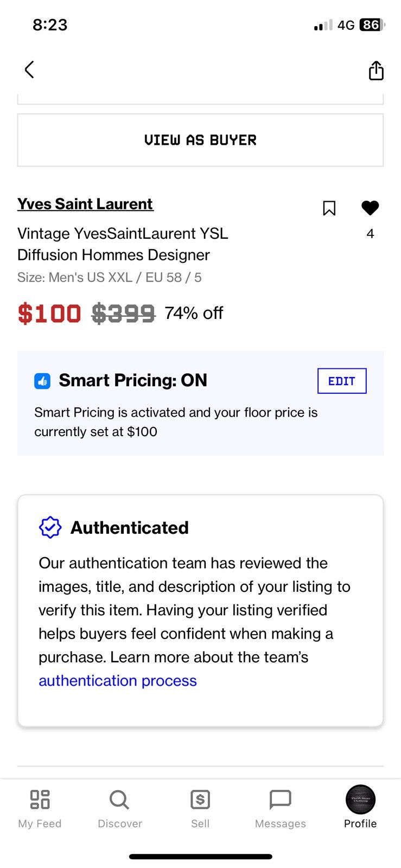The image size is (401, 868).
Task: Open Messages chat bubble tab
Action: point(281,809)
